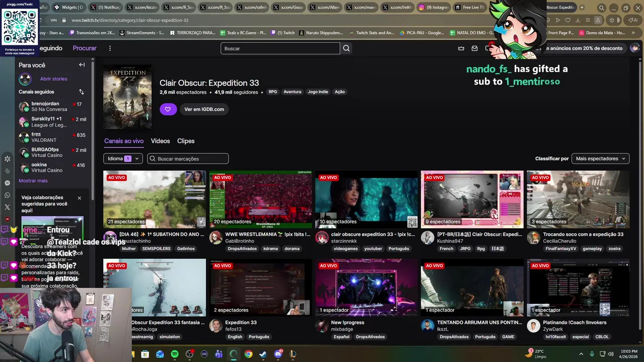
Task: Click the heart follow button for the game
Action: coord(168,109)
